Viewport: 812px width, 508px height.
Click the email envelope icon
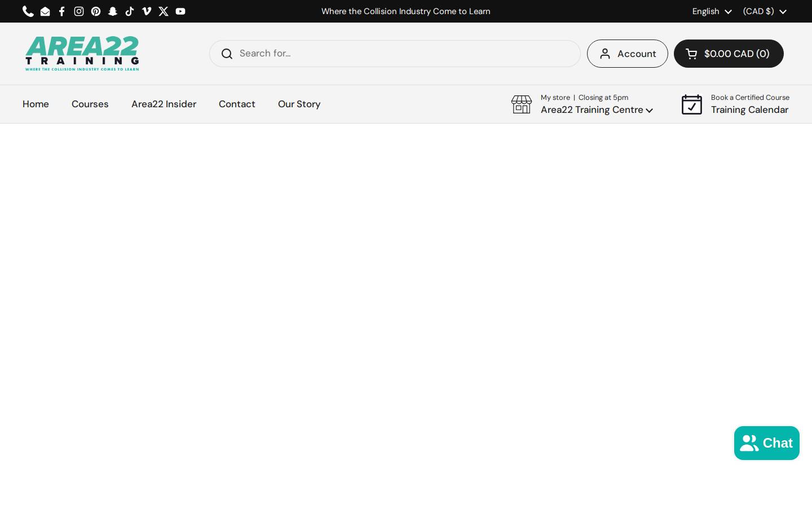click(45, 11)
